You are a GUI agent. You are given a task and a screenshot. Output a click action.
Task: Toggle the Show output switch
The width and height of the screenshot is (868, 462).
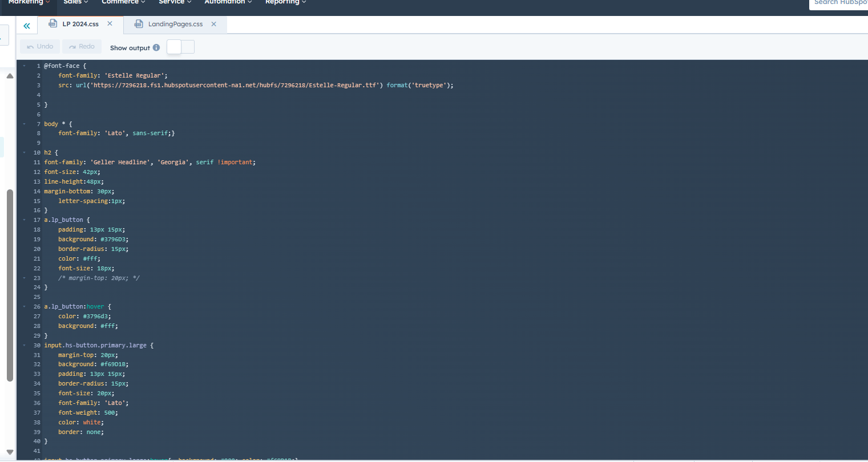180,47
